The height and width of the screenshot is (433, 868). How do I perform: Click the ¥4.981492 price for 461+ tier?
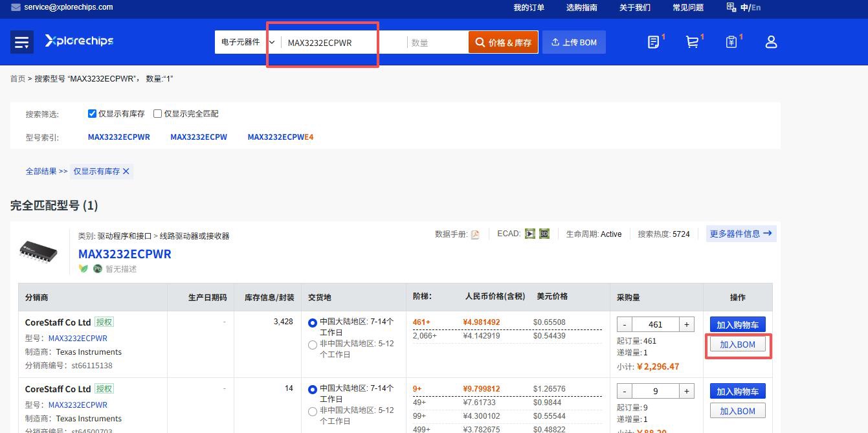tap(482, 322)
